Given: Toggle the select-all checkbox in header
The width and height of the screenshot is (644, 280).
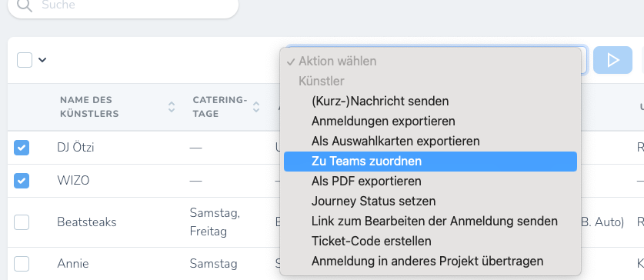Looking at the screenshot, I should coord(25,60).
